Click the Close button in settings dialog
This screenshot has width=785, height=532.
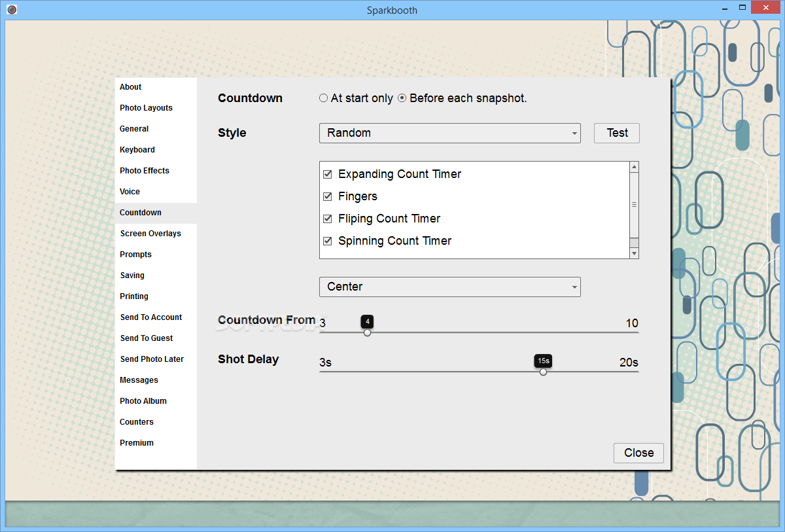coord(638,453)
